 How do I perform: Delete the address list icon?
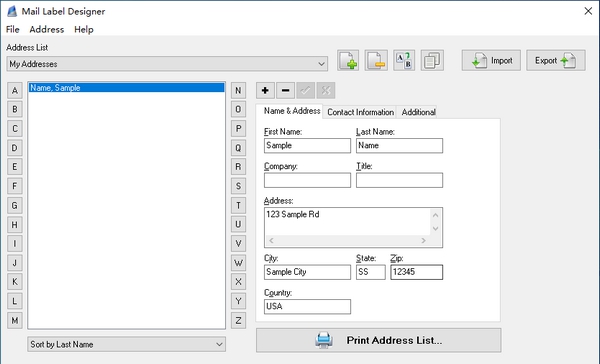pos(376,60)
